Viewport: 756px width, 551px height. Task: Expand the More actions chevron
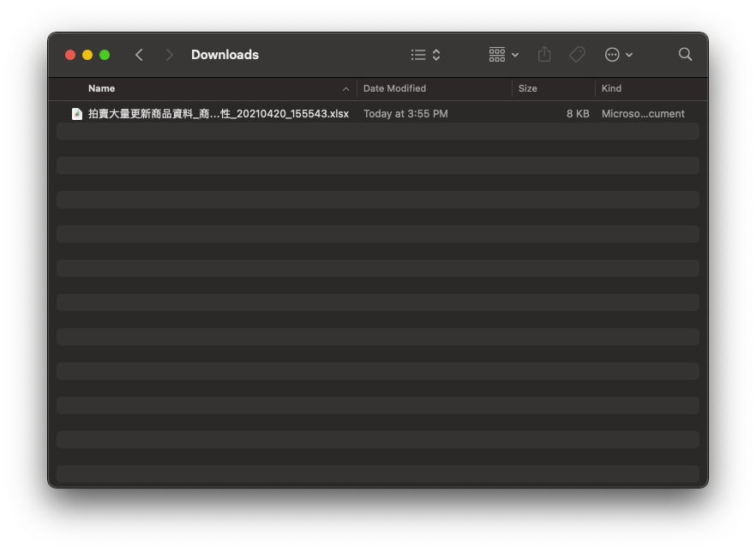629,55
